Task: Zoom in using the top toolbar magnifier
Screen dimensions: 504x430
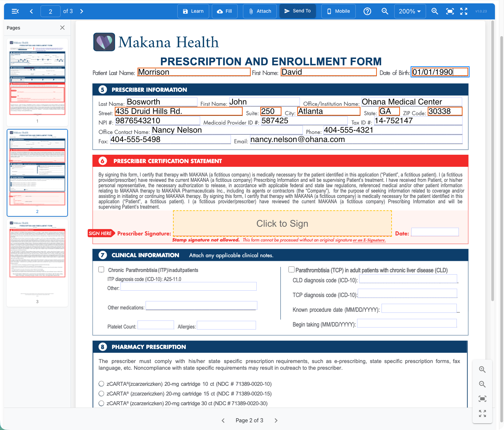Action: [435, 11]
